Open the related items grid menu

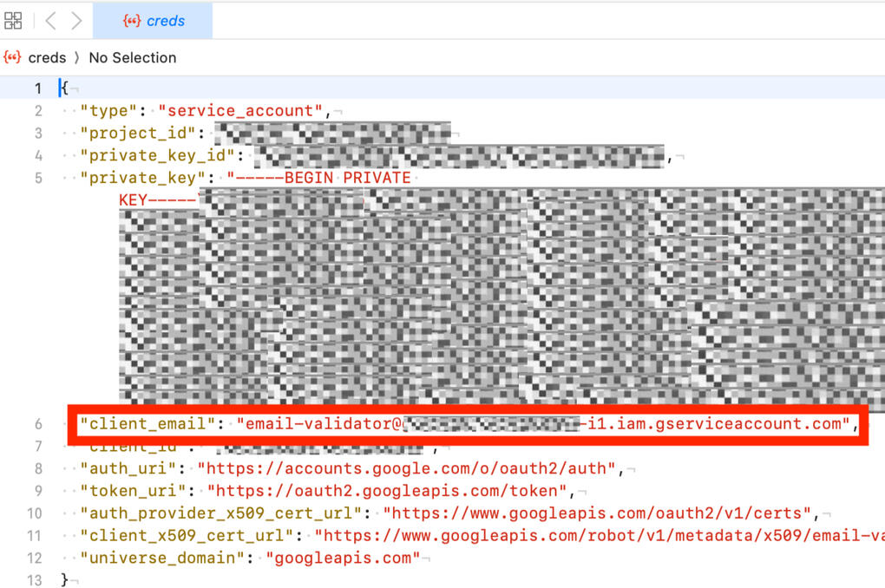(x=13, y=20)
